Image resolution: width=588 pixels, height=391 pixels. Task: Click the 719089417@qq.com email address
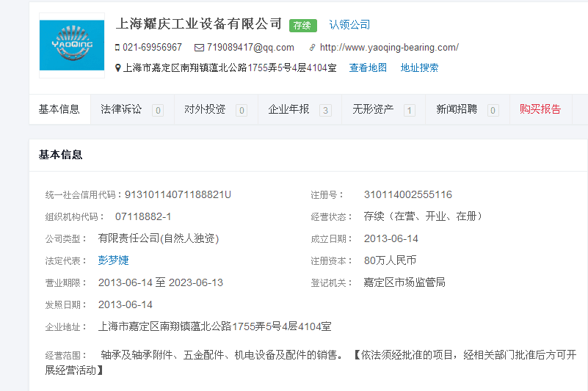click(x=250, y=48)
